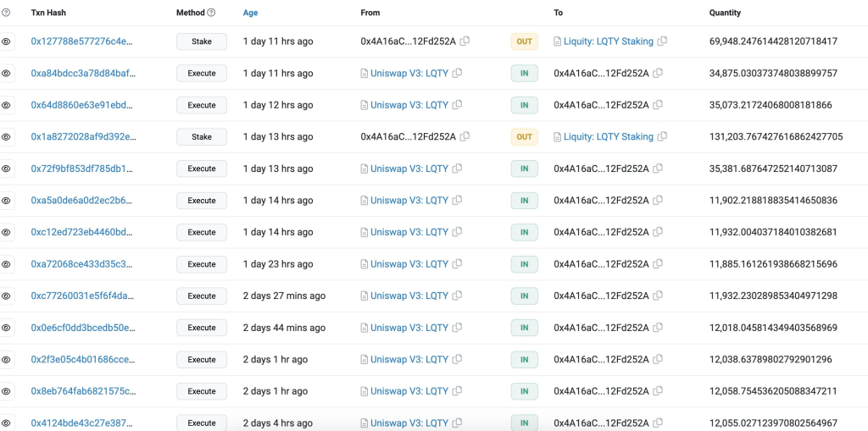This screenshot has width=868, height=431.
Task: Click the eye icon for 0x1a8272028af9d392e row
Action: (6, 136)
